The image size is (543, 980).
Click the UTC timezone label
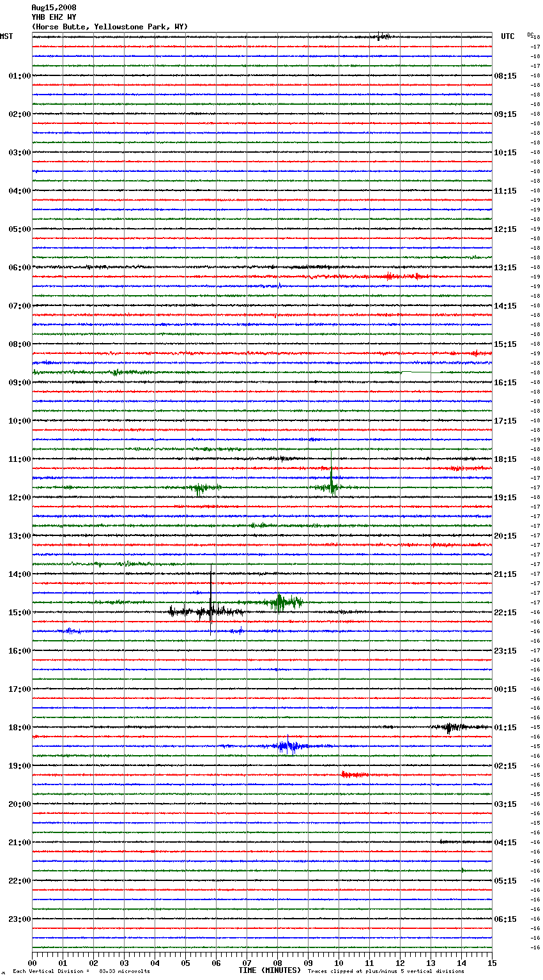click(508, 36)
